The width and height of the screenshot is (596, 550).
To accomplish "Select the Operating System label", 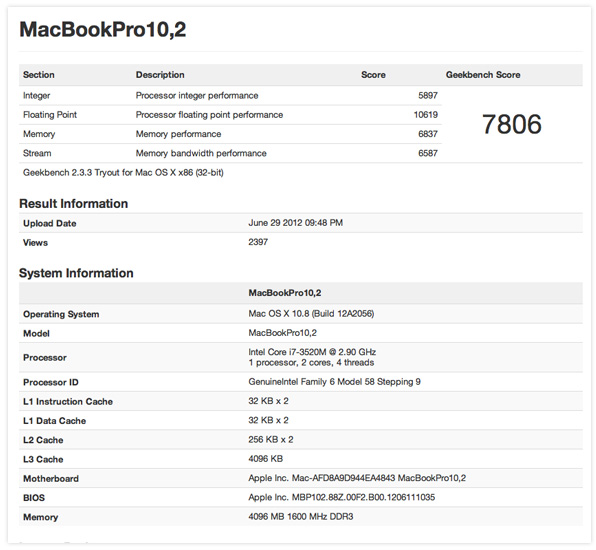I will (61, 314).
